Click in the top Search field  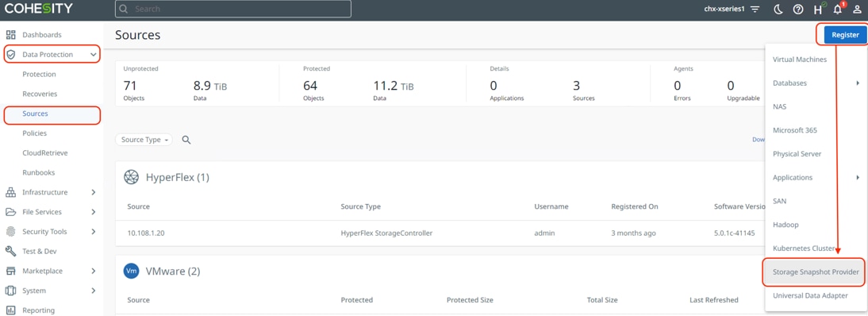[x=233, y=9]
